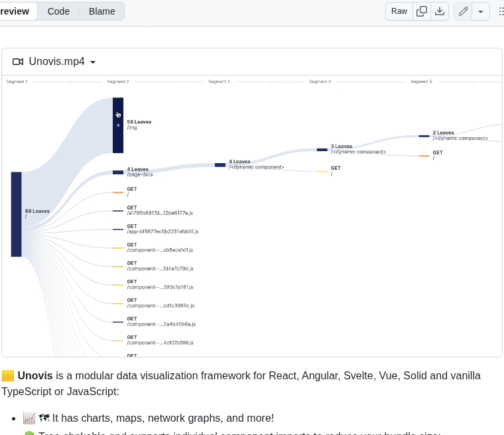
Task: Open the outline menu icon
Action: pyautogui.click(x=501, y=11)
